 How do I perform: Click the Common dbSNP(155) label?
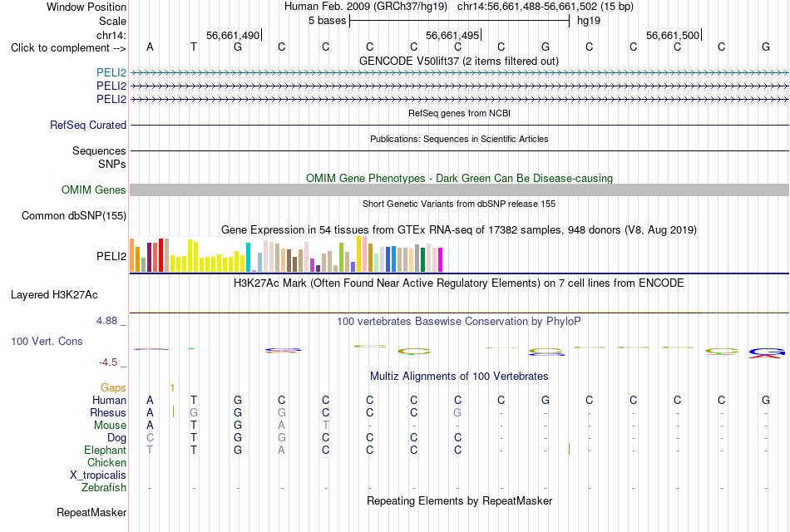click(x=74, y=215)
